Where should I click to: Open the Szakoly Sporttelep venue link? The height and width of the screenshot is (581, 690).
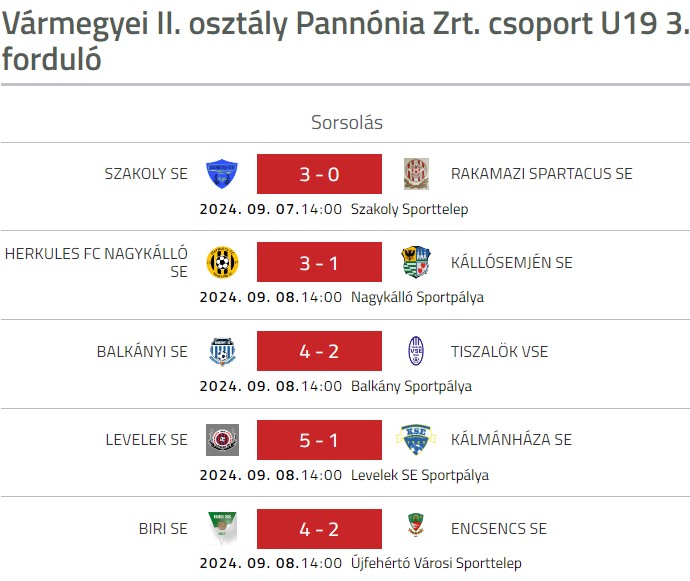[x=410, y=209]
